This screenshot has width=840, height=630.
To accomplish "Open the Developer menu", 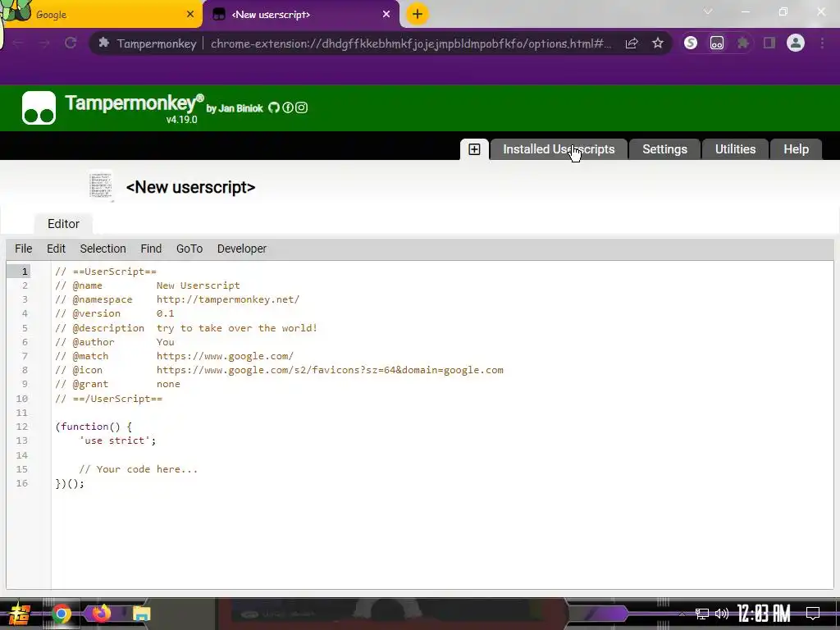I will click(x=242, y=249).
